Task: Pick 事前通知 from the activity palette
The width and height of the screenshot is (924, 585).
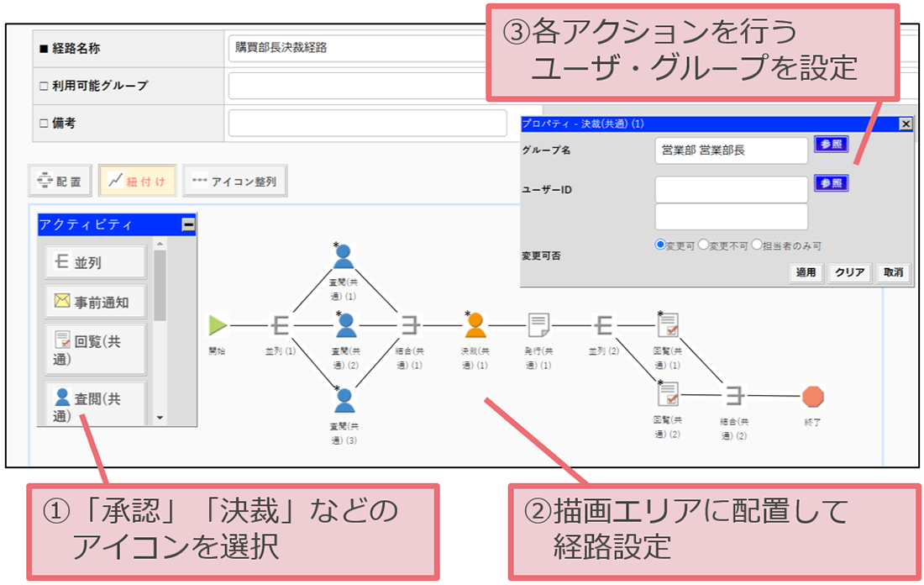Action: click(96, 302)
